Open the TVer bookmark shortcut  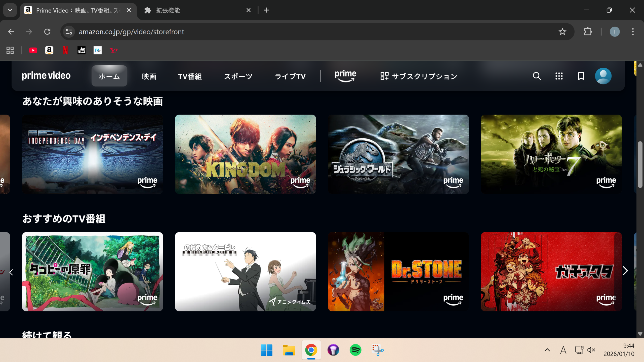(97, 50)
